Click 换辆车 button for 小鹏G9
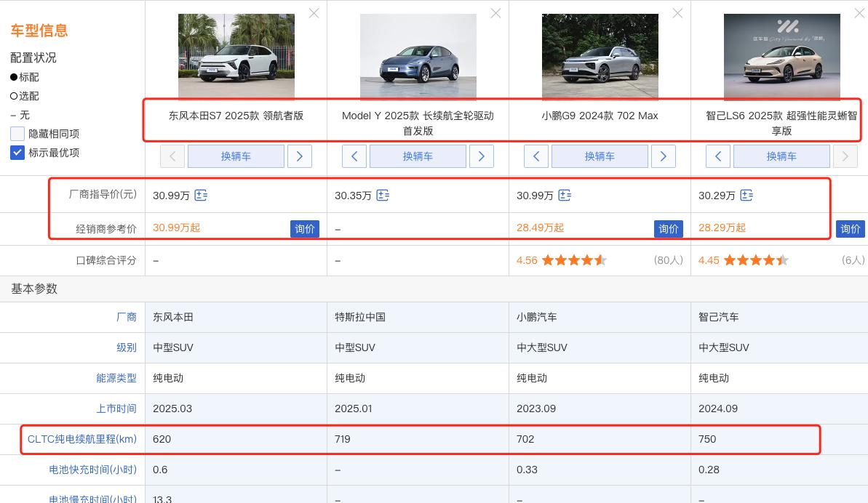The image size is (868, 503). 600,156
